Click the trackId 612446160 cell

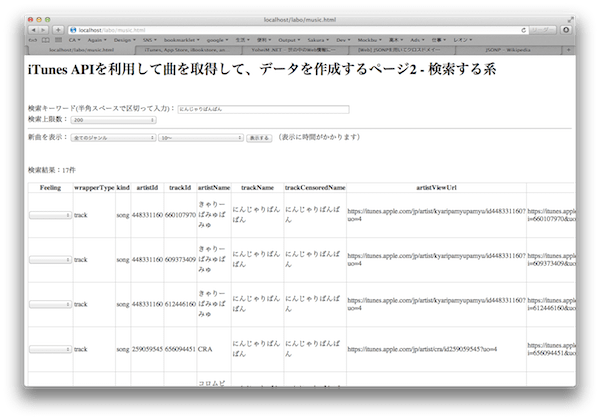(180, 304)
